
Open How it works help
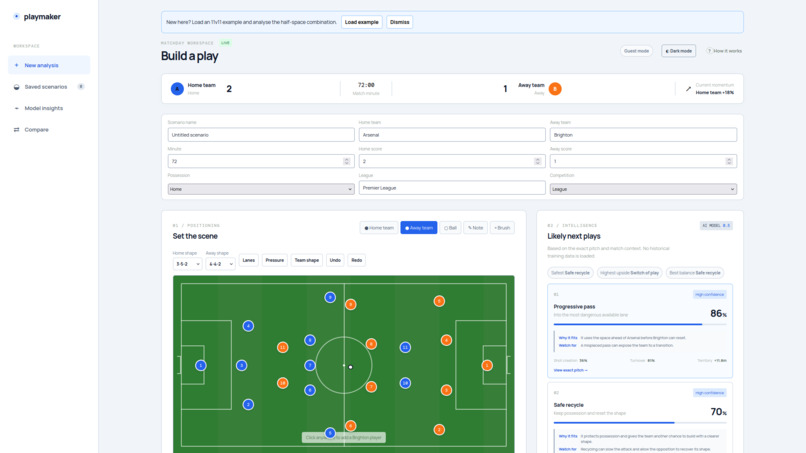click(x=724, y=51)
